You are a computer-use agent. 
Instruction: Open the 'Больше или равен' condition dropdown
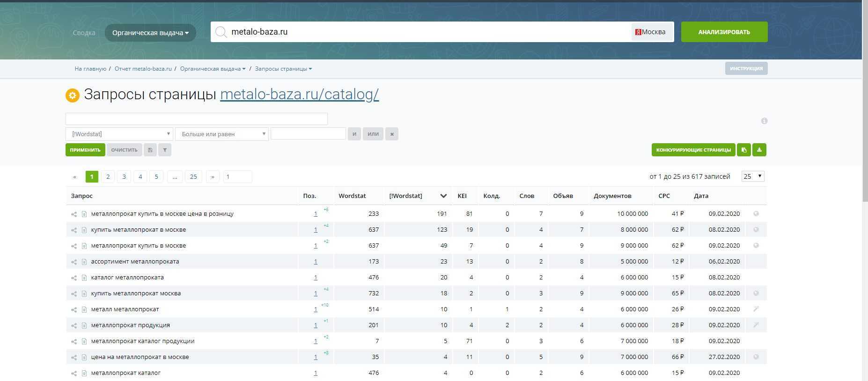click(x=221, y=134)
